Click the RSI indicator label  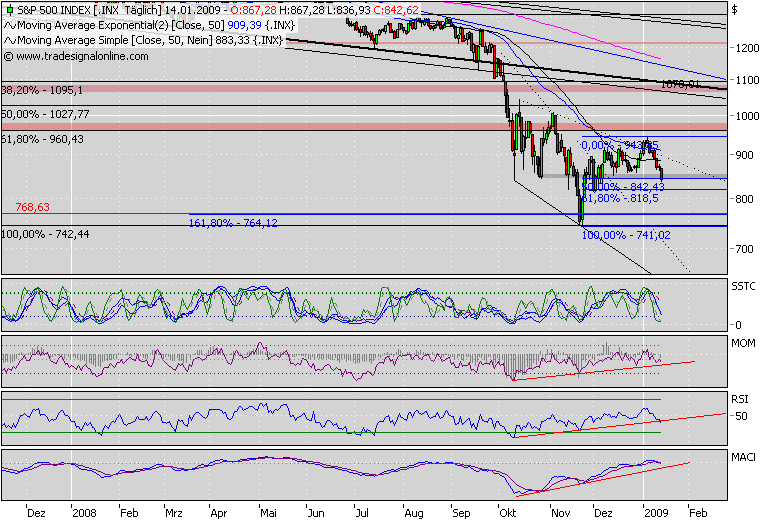739,399
